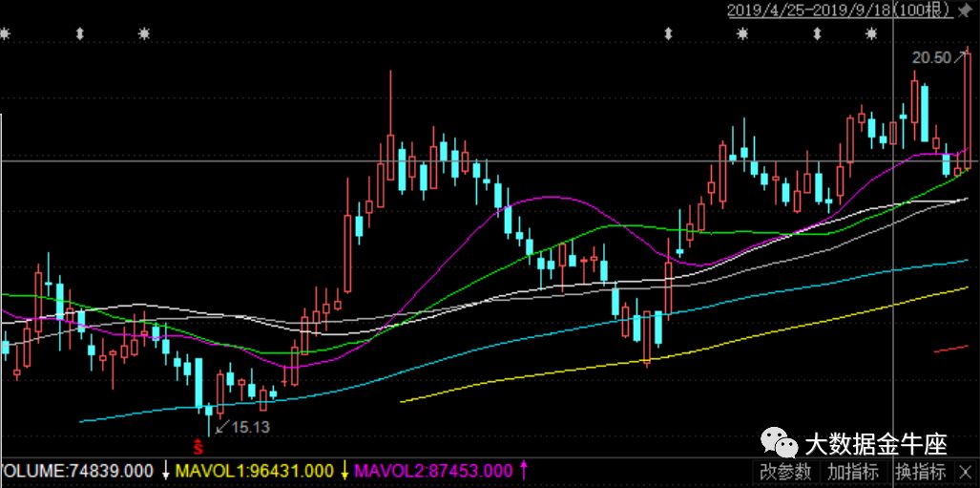The image size is (980, 488).
Task: Select the yellow MAVOL1:96431.000 readout
Action: tap(255, 471)
